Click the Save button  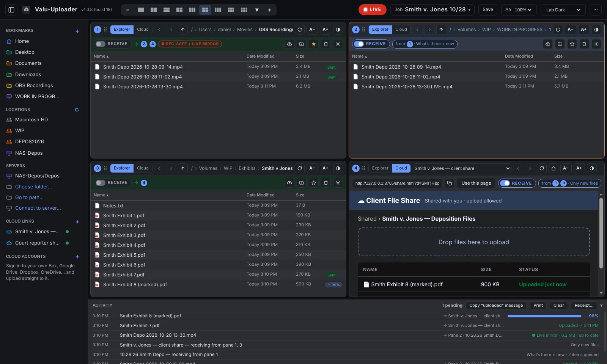click(488, 9)
